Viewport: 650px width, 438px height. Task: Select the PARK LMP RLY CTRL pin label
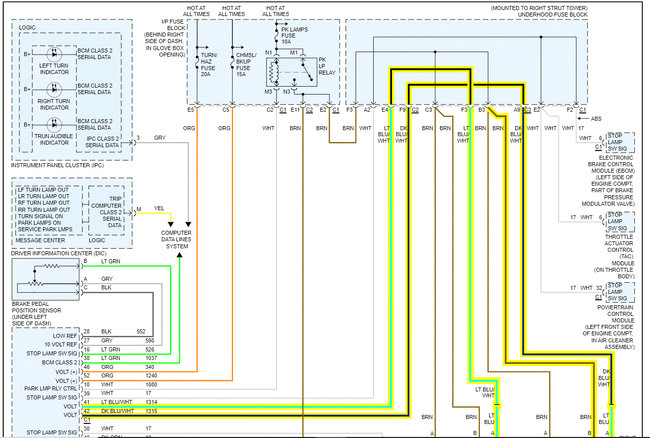tap(51, 389)
